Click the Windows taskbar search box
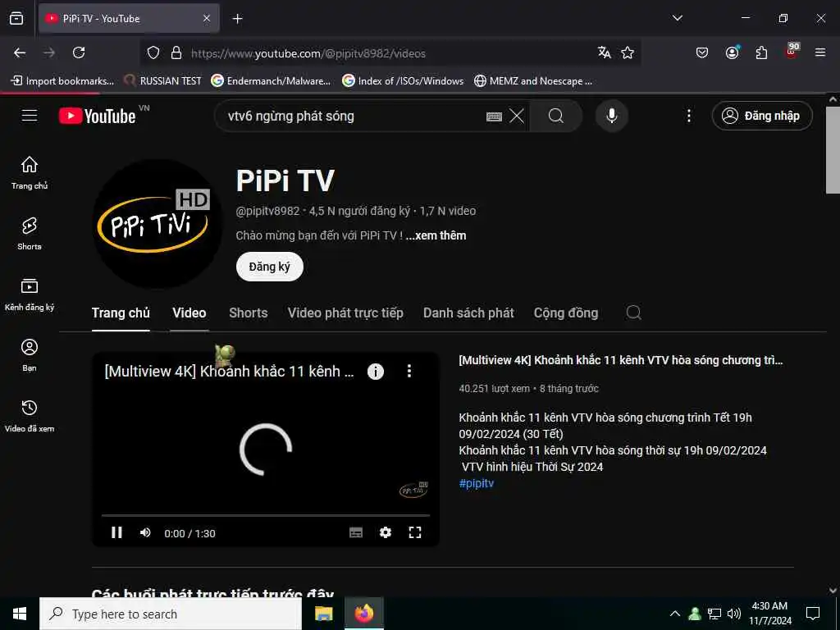This screenshot has width=840, height=630. 171,614
